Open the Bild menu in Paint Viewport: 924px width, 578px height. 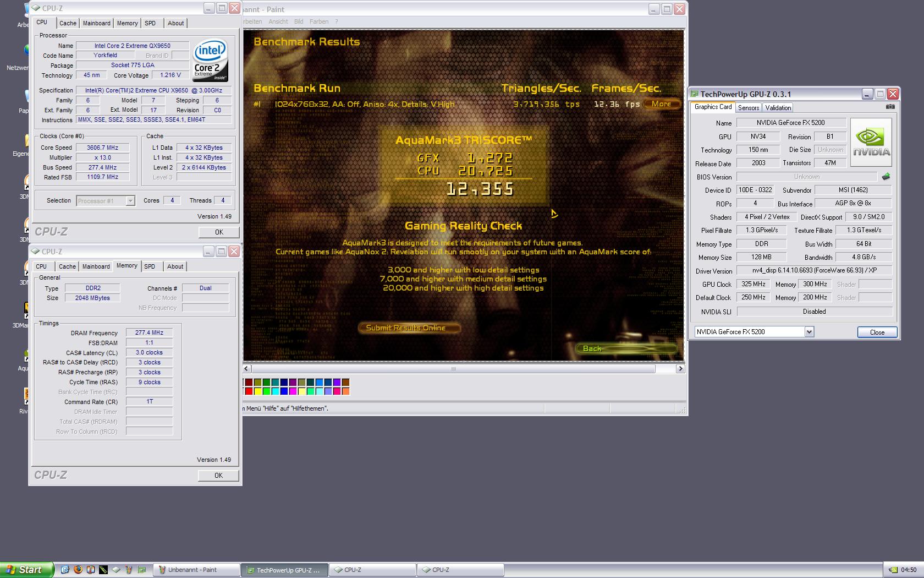coord(299,21)
